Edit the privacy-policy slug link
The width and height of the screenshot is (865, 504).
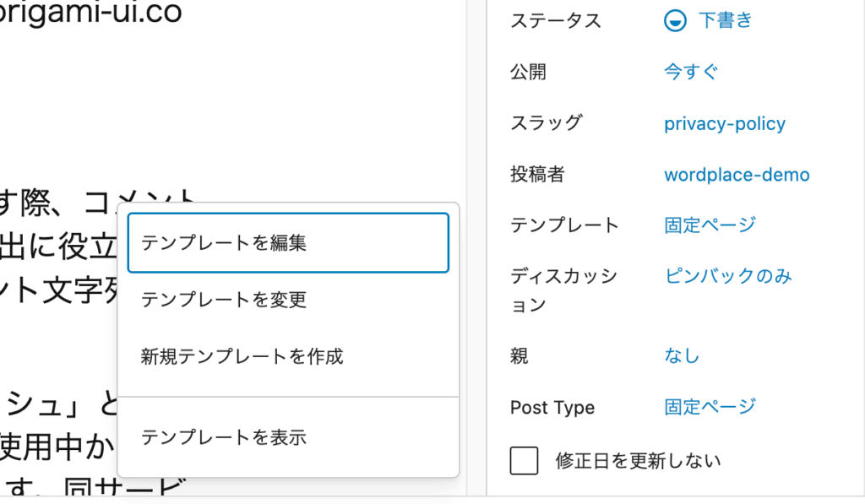coord(724,124)
